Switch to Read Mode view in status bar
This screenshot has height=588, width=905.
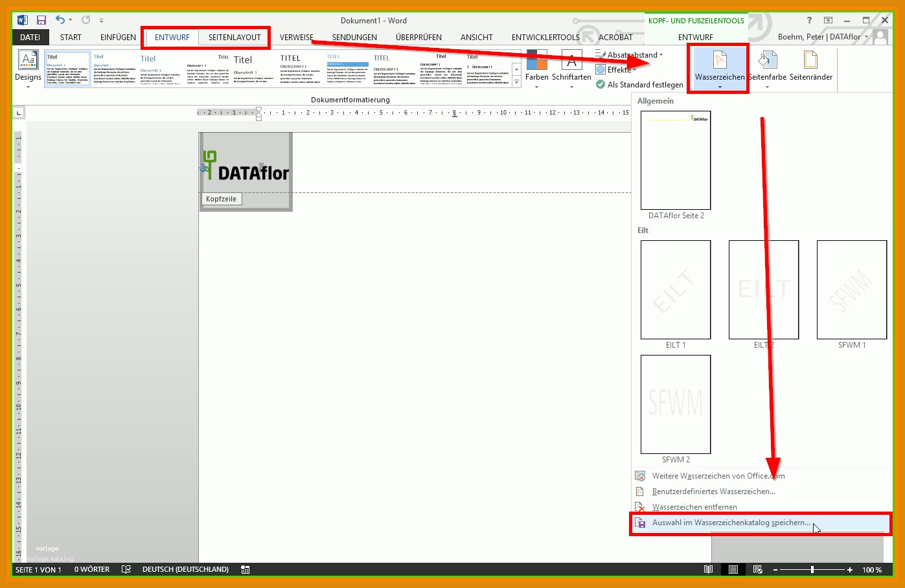708,569
